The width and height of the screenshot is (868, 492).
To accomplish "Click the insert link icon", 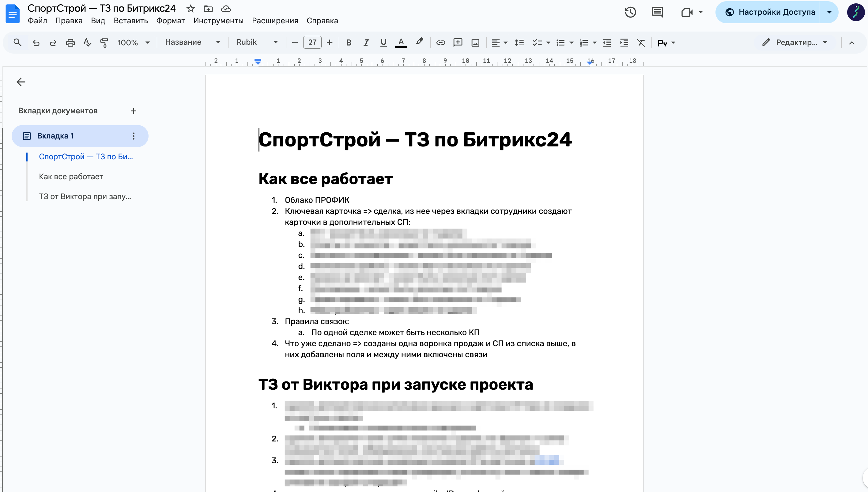I will [x=440, y=43].
